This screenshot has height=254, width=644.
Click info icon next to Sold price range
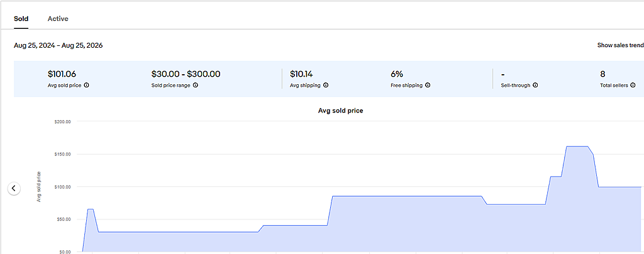click(196, 86)
